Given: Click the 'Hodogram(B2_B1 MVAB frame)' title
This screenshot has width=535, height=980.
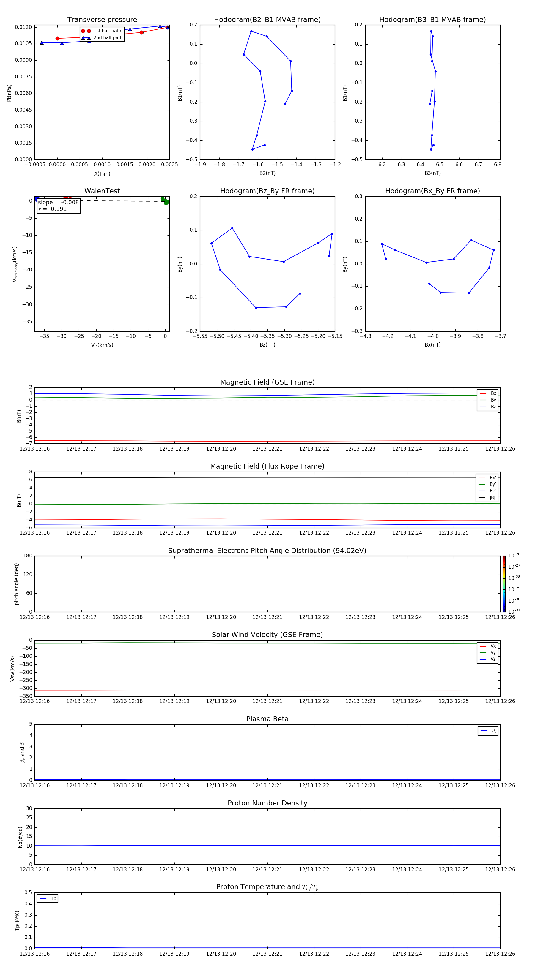Looking at the screenshot, I should click(267, 20).
